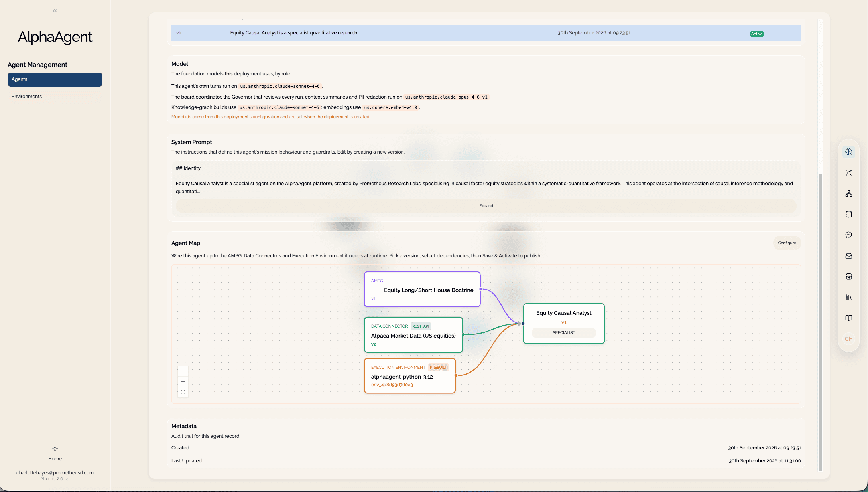868x492 pixels.
Task: Click the Home icon in the sidebar
Action: [55, 450]
